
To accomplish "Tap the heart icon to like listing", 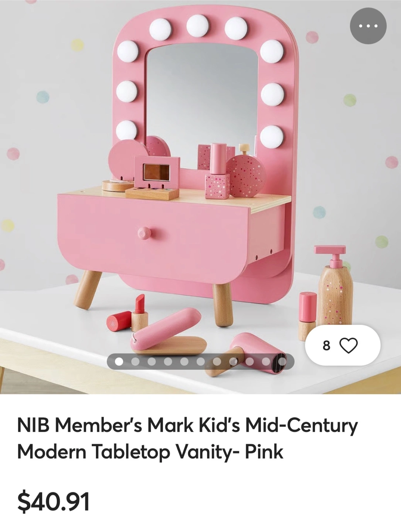I will click(x=349, y=345).
